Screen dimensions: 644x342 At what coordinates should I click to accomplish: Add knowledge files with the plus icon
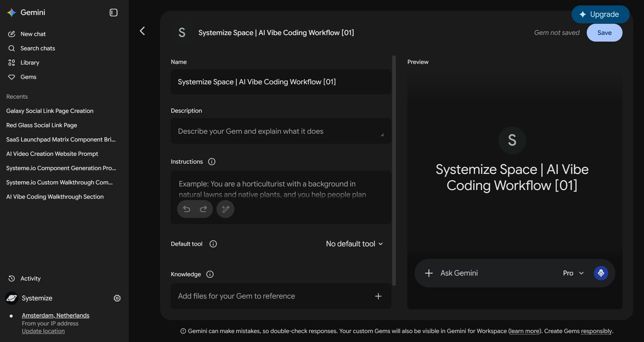click(378, 296)
